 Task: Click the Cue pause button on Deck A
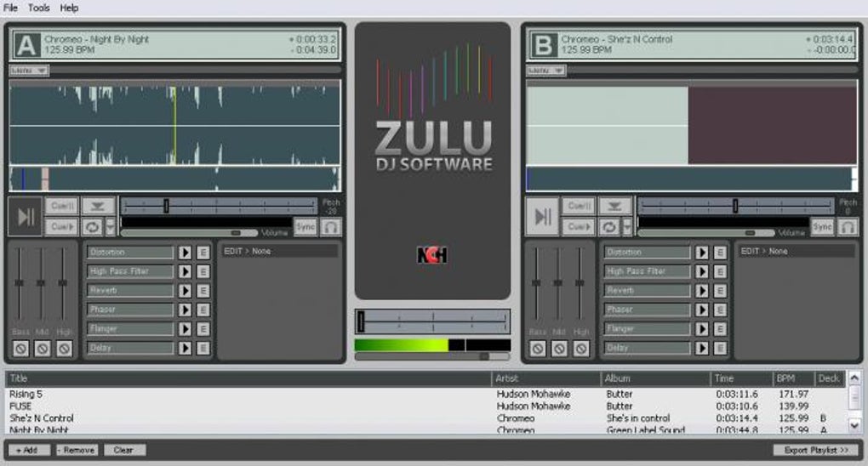click(62, 207)
